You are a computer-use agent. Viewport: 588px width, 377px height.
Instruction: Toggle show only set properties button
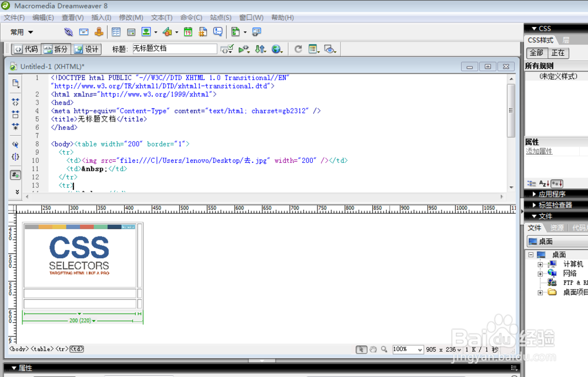(x=557, y=184)
